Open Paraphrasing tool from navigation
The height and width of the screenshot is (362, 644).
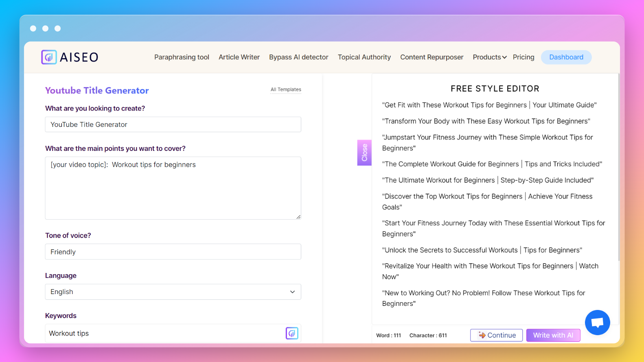(182, 57)
